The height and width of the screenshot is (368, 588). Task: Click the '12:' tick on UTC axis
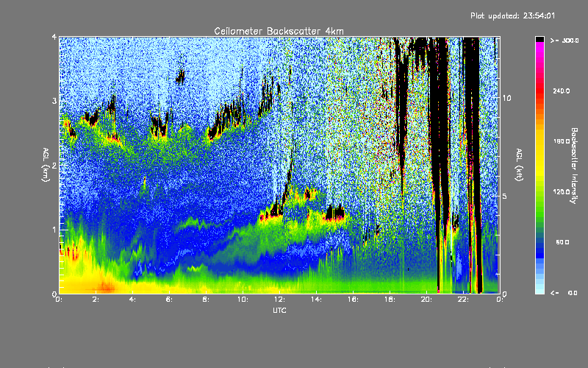click(x=279, y=300)
